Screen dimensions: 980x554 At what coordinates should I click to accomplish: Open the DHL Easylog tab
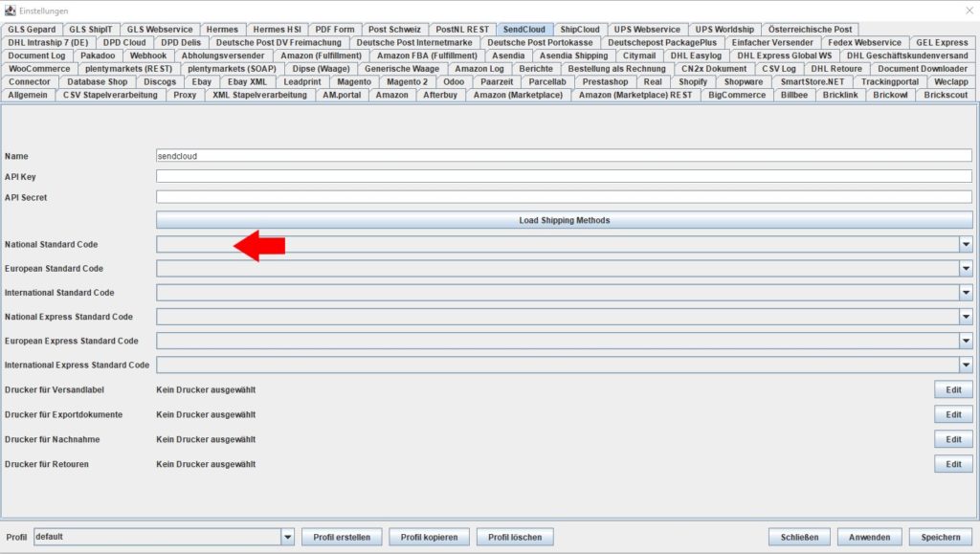(696, 55)
